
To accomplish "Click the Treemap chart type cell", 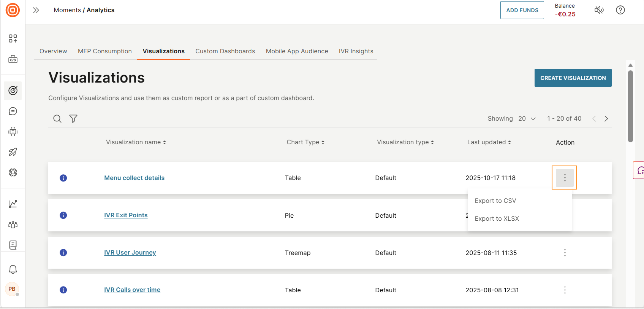I will [x=297, y=253].
